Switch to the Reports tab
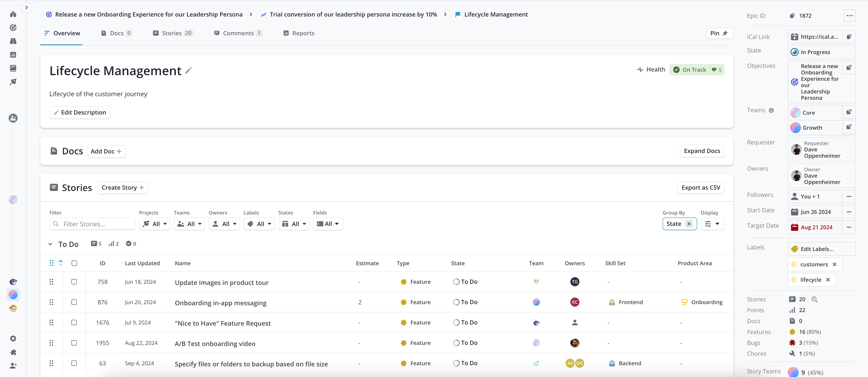 [x=299, y=33]
